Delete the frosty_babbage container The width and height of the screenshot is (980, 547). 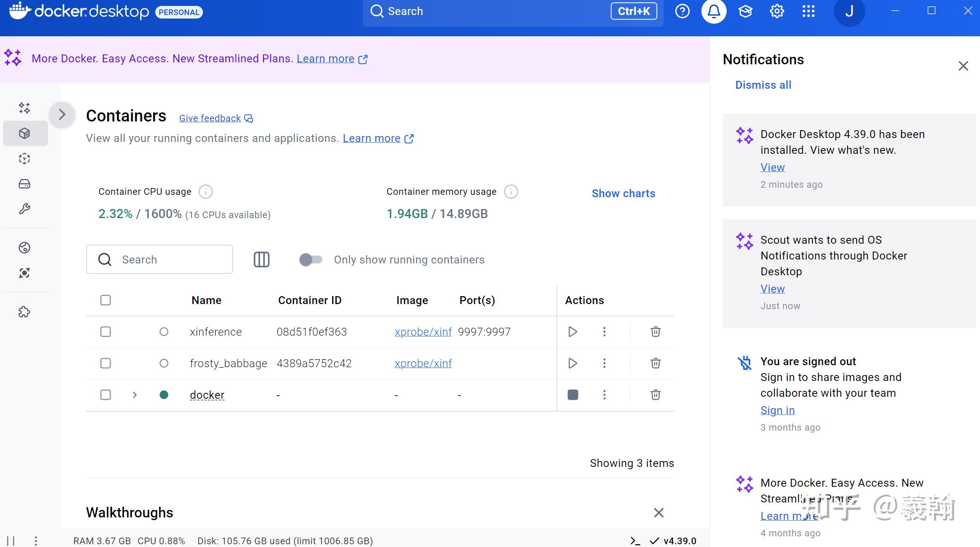(x=655, y=363)
